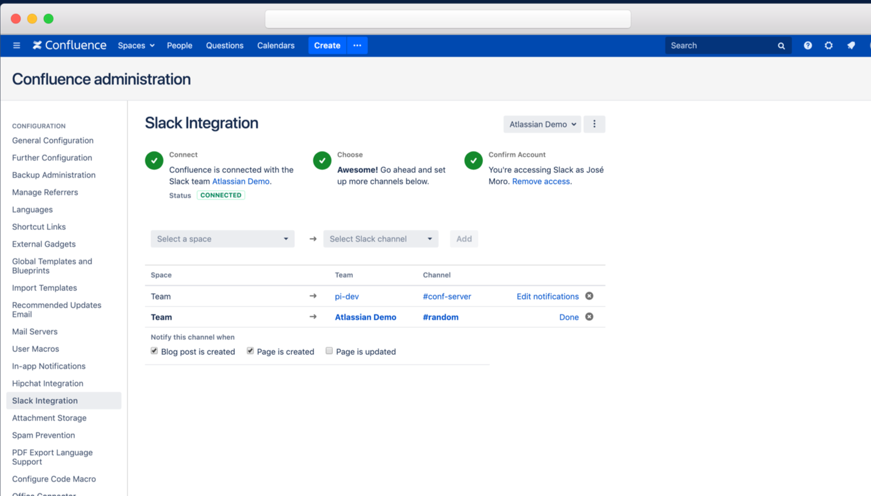Click the Confluence logo
Screen dimensions: 871x496
[69, 46]
